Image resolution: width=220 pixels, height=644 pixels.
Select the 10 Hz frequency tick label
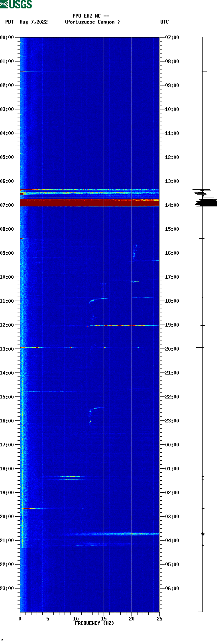tap(76, 619)
